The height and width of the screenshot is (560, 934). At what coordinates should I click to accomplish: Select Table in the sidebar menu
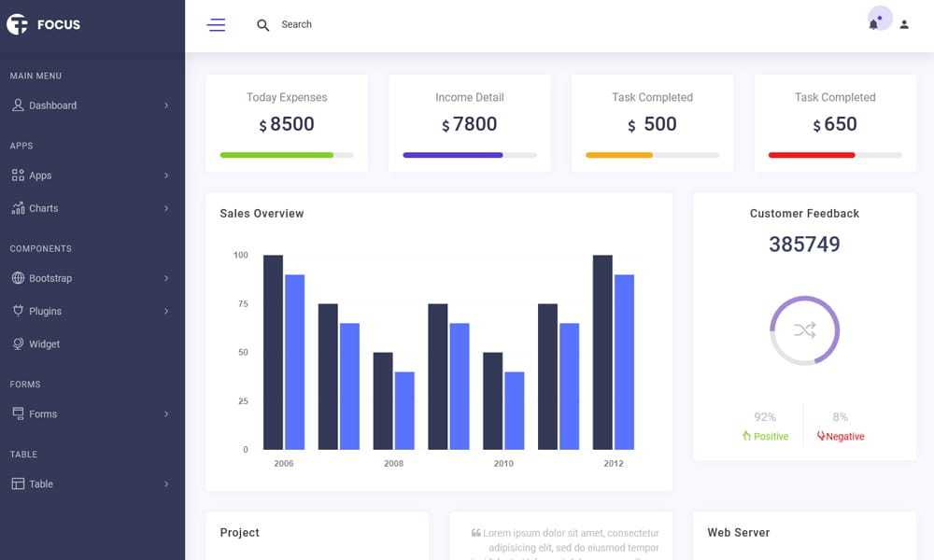click(x=42, y=483)
